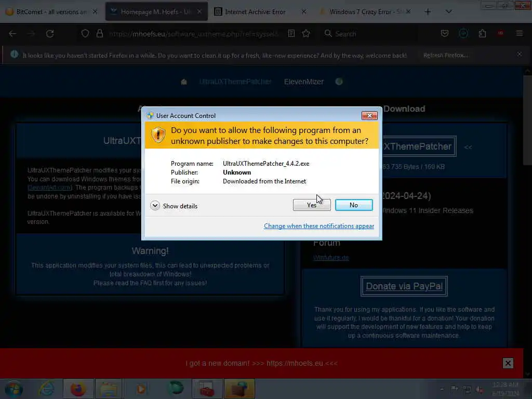Open a new Firefox tab

(428, 12)
